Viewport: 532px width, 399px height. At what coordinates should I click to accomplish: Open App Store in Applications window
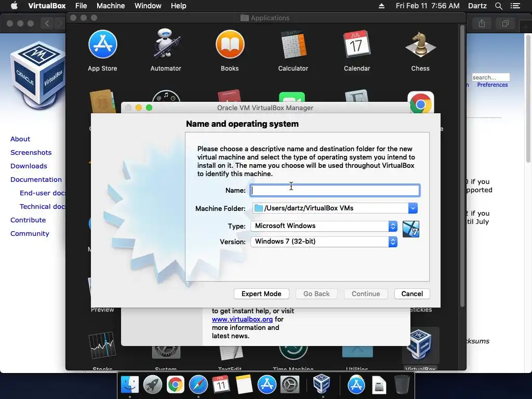[102, 45]
